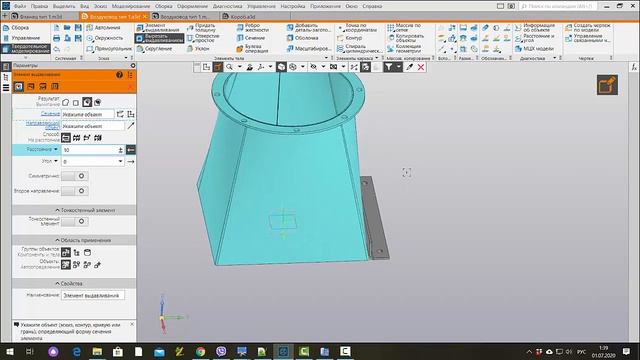The height and width of the screenshot is (360, 640).
Task: Switch to the Короб.a3d document tab
Action: click(242, 17)
